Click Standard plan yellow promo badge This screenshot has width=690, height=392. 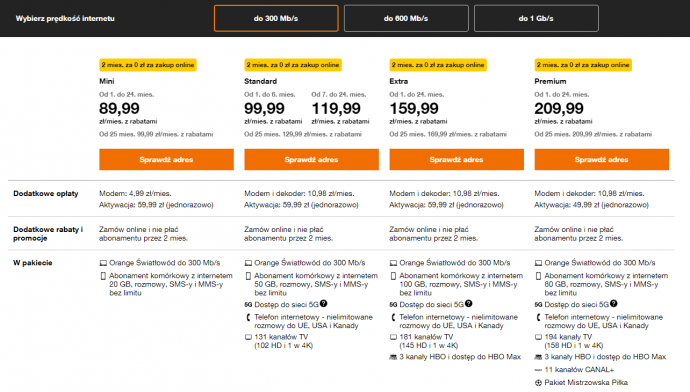[293, 65]
